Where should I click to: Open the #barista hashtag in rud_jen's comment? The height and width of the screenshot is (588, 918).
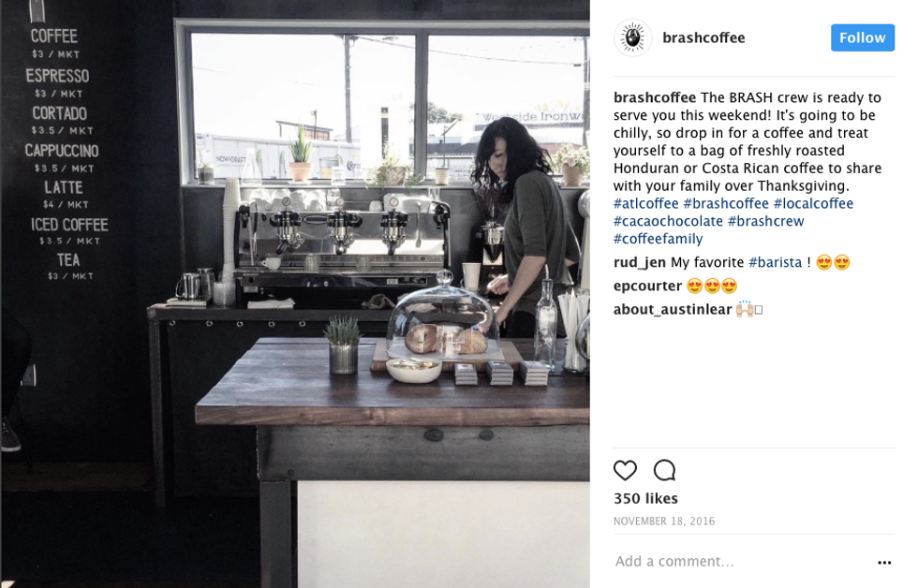tap(776, 262)
